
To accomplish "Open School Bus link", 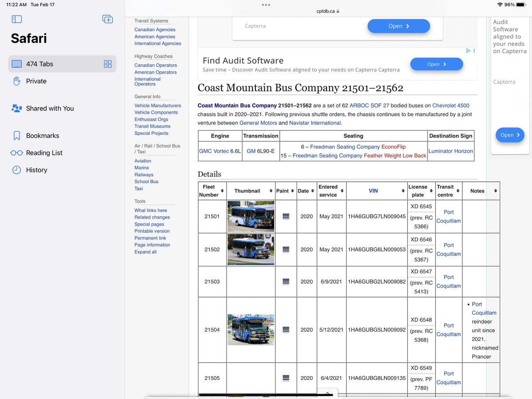I will (x=146, y=182).
